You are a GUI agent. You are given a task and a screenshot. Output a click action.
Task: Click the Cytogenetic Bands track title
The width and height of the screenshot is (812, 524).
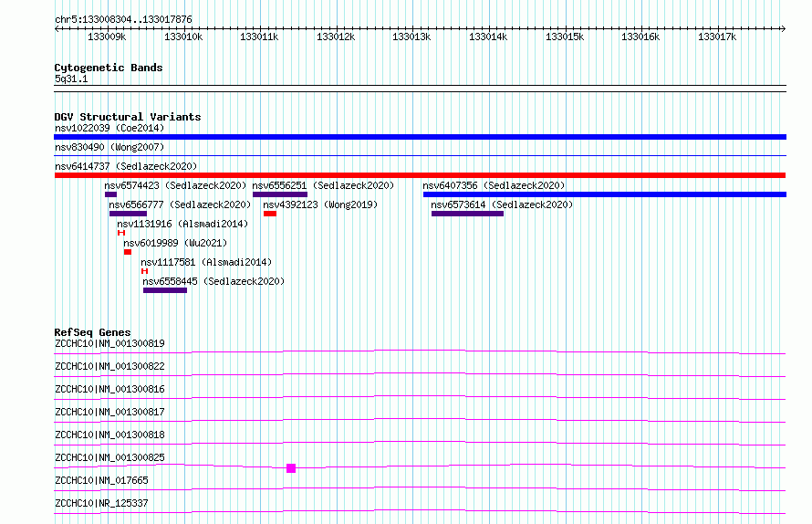(x=109, y=68)
